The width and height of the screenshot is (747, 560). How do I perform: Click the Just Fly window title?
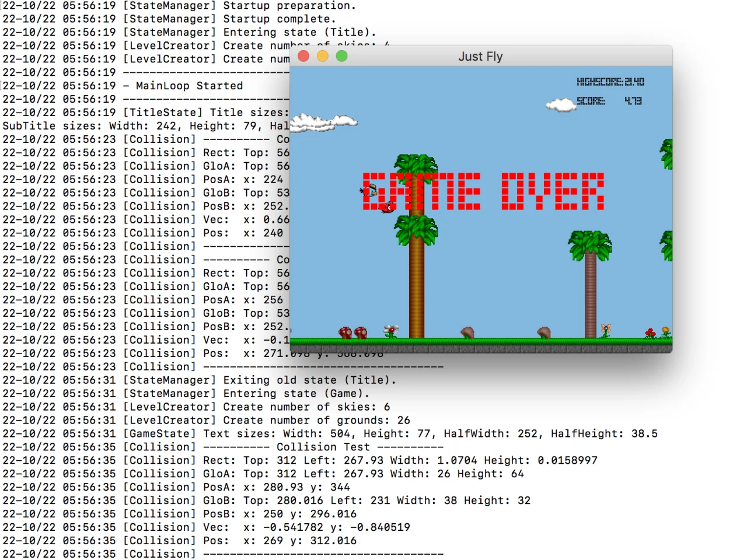coord(480,57)
